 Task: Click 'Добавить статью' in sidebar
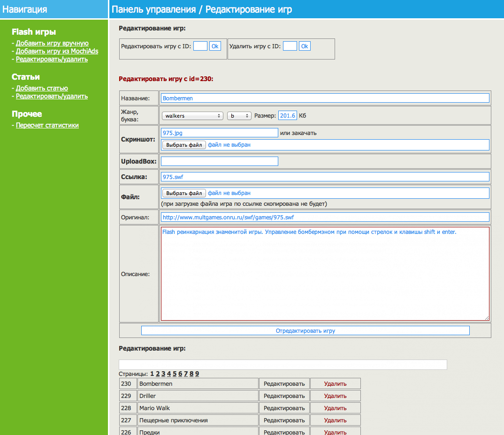coord(42,88)
